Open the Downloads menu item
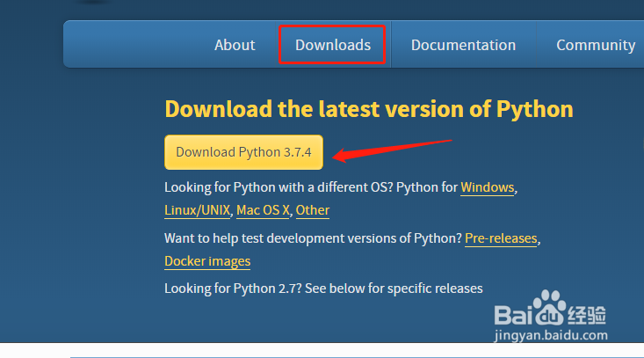 333,45
